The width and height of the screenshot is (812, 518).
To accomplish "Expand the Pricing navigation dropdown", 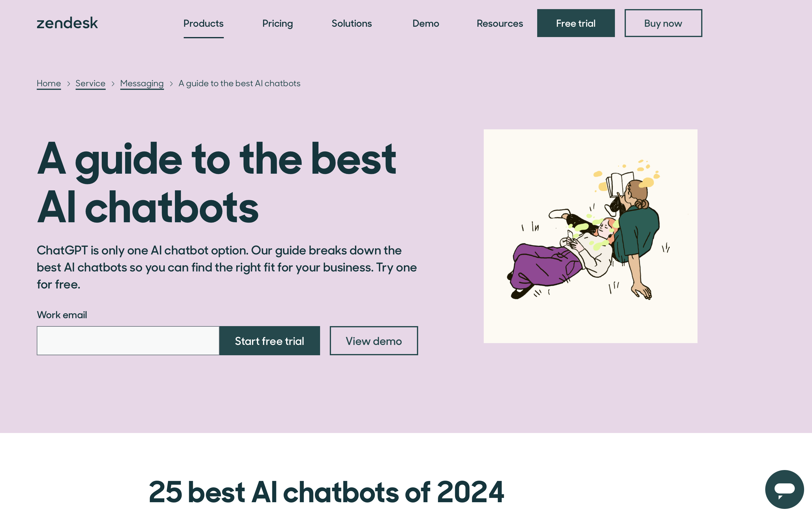I will click(x=278, y=23).
